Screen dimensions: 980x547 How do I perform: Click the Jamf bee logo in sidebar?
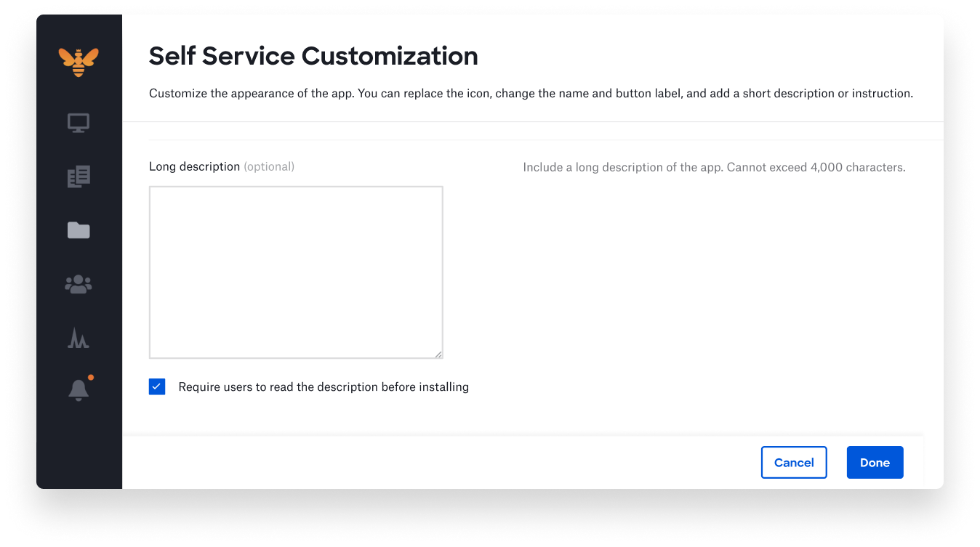pyautogui.click(x=79, y=61)
